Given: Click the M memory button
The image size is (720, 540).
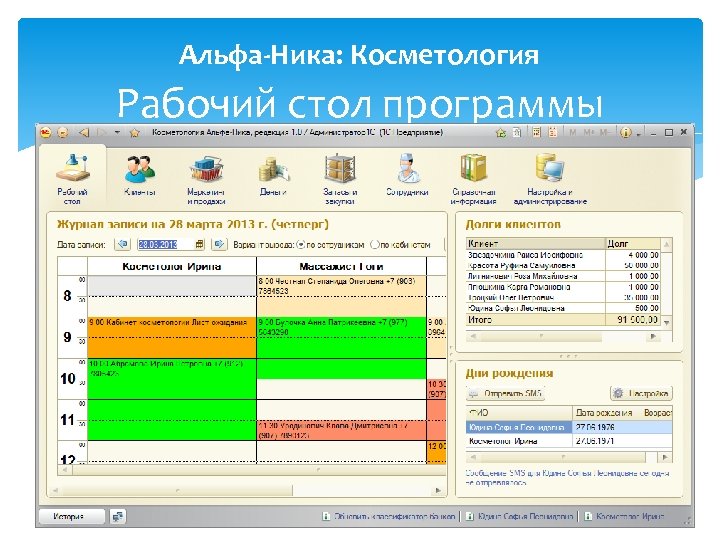Looking at the screenshot, I should point(573,133).
